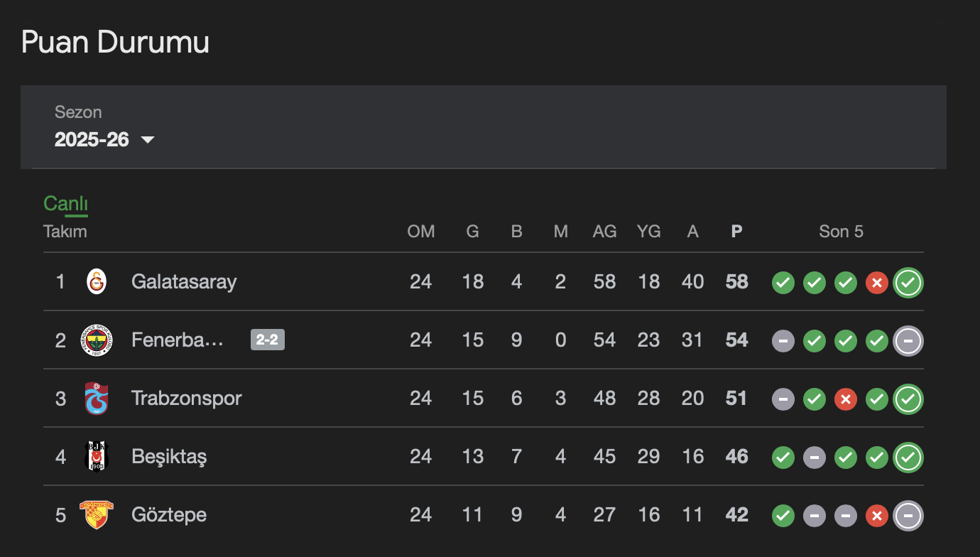The image size is (980, 557).
Task: Click Trabzonspor's red loss result icon
Action: [x=845, y=399]
